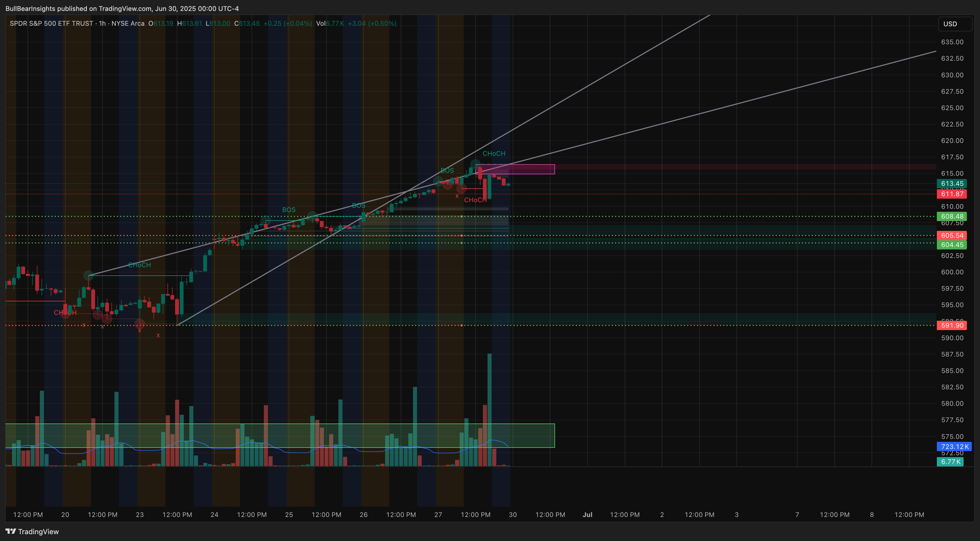Viewport: 980px width, 541px height.
Task: Click the publisher line mentioning BullBearInsights
Action: 122,8
